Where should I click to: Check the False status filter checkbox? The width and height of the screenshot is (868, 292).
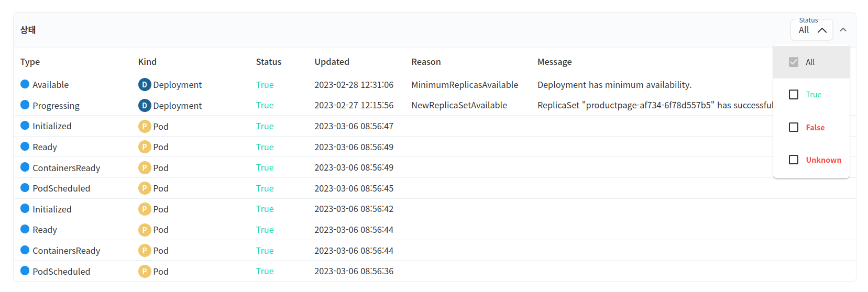coord(794,127)
